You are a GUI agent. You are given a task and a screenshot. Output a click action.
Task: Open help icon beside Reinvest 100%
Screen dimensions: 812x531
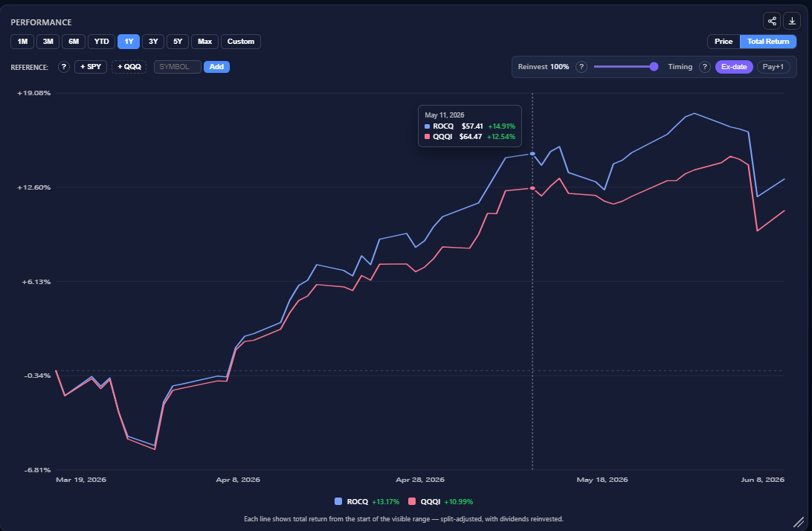pos(581,67)
